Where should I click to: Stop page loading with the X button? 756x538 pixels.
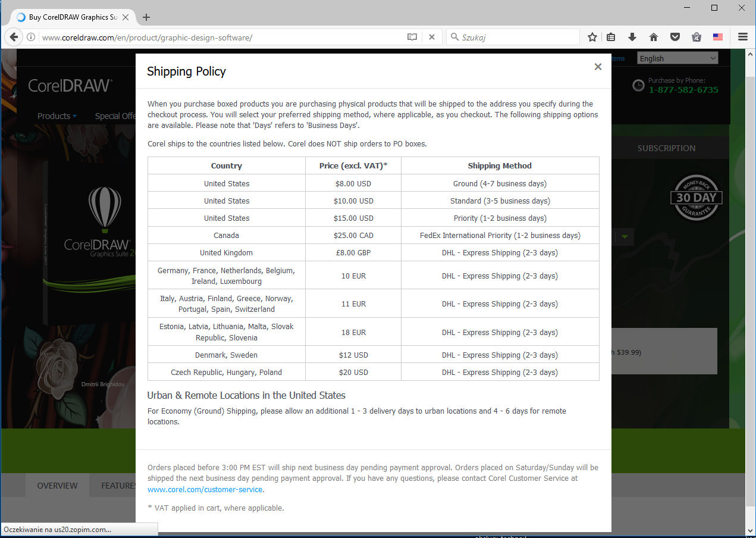pyautogui.click(x=432, y=37)
